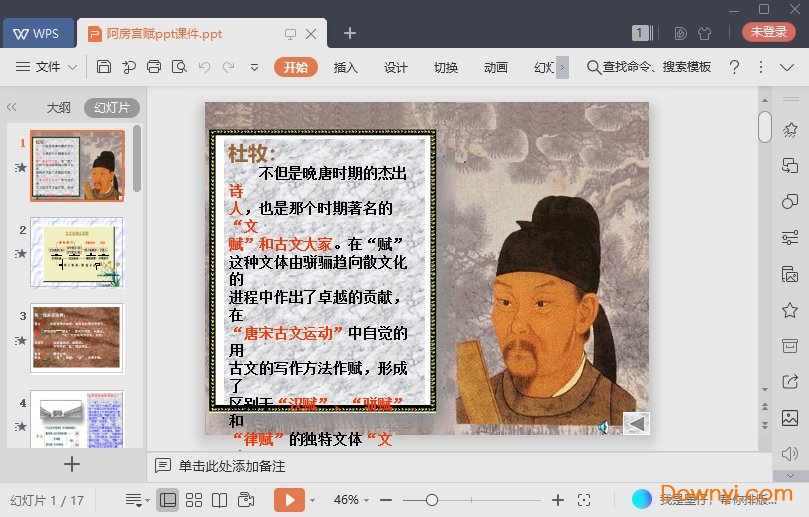This screenshot has width=809, height=517.
Task: Open the help question mark icon
Action: pos(734,67)
